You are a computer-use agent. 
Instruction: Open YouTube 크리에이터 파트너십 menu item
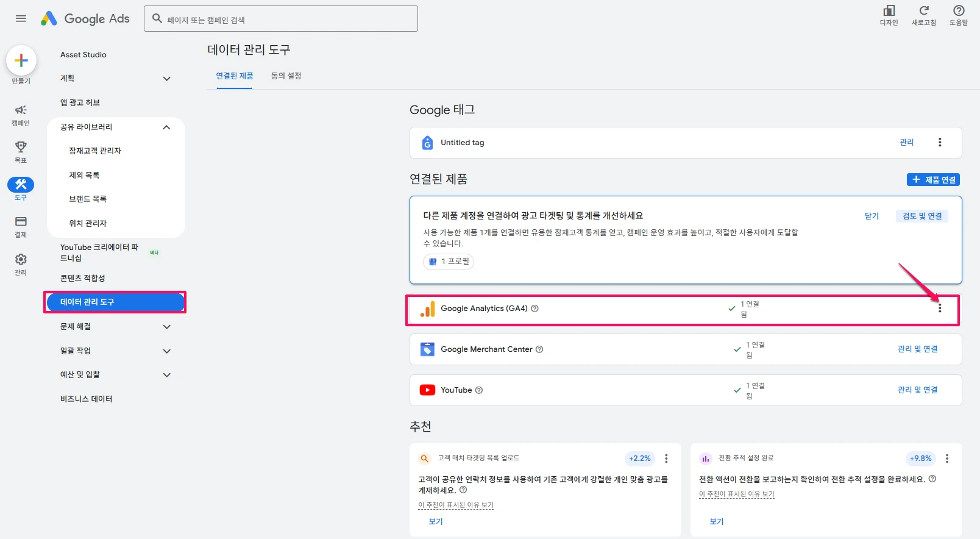pos(99,252)
